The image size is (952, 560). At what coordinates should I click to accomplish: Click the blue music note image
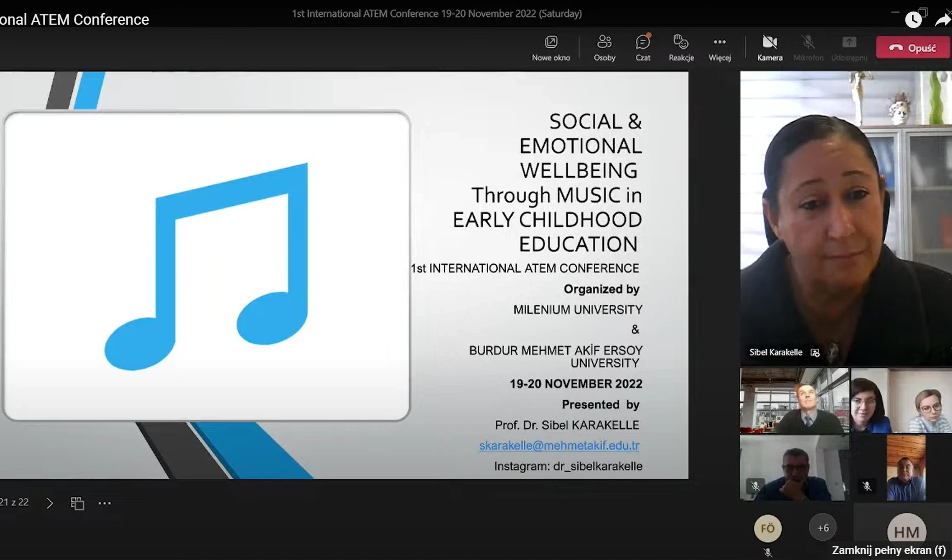pyautogui.click(x=206, y=266)
